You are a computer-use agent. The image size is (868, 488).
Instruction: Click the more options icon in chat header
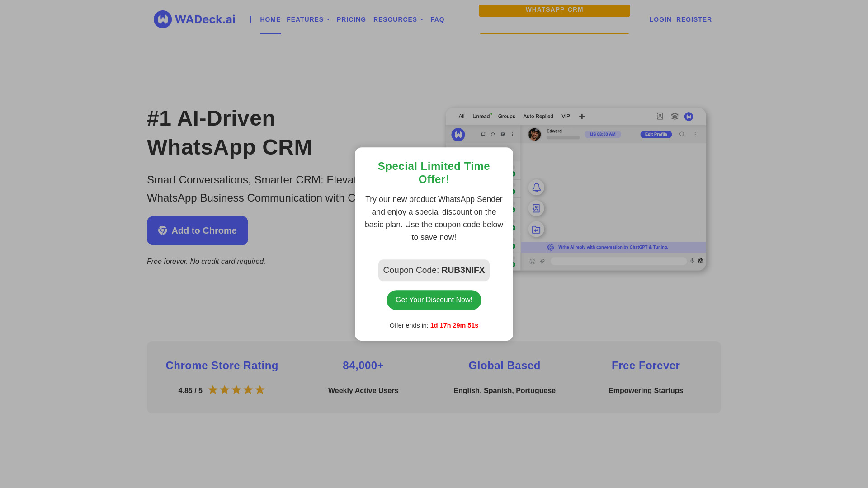(x=696, y=134)
